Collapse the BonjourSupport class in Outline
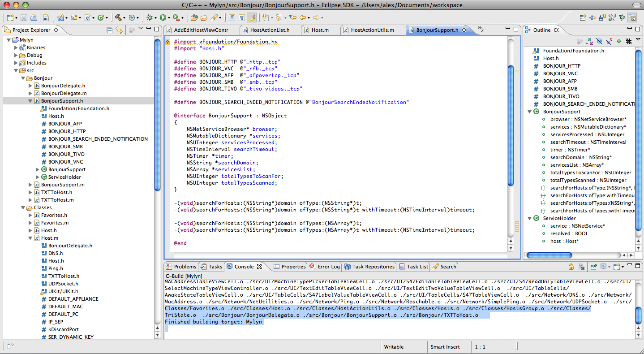 click(529, 112)
